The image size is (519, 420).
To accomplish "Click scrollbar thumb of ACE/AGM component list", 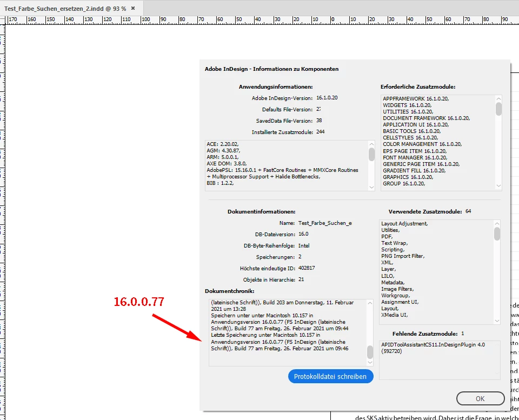I will pyautogui.click(x=371, y=155).
